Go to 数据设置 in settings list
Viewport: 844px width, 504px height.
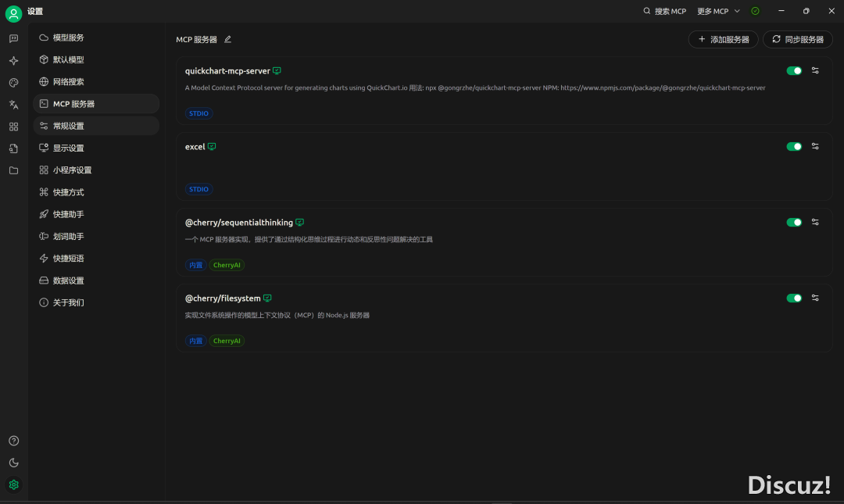[x=69, y=281]
